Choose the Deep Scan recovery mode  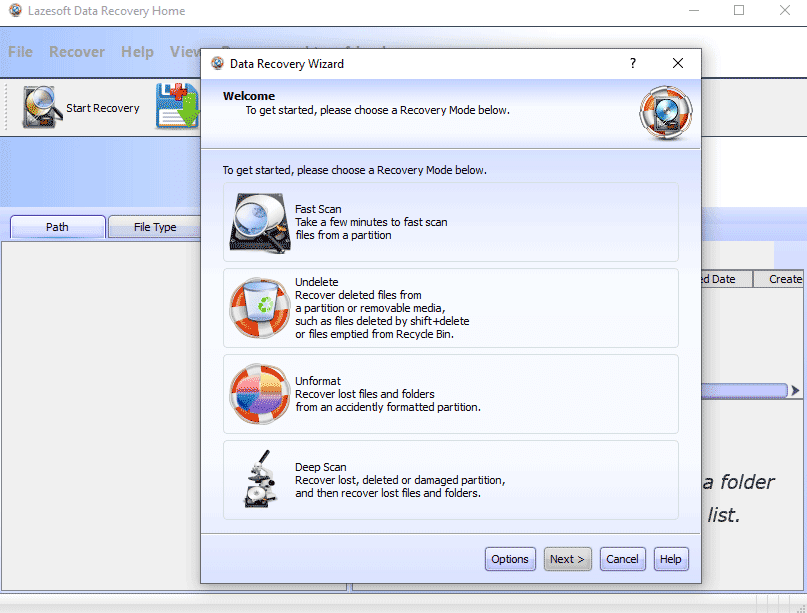[451, 480]
